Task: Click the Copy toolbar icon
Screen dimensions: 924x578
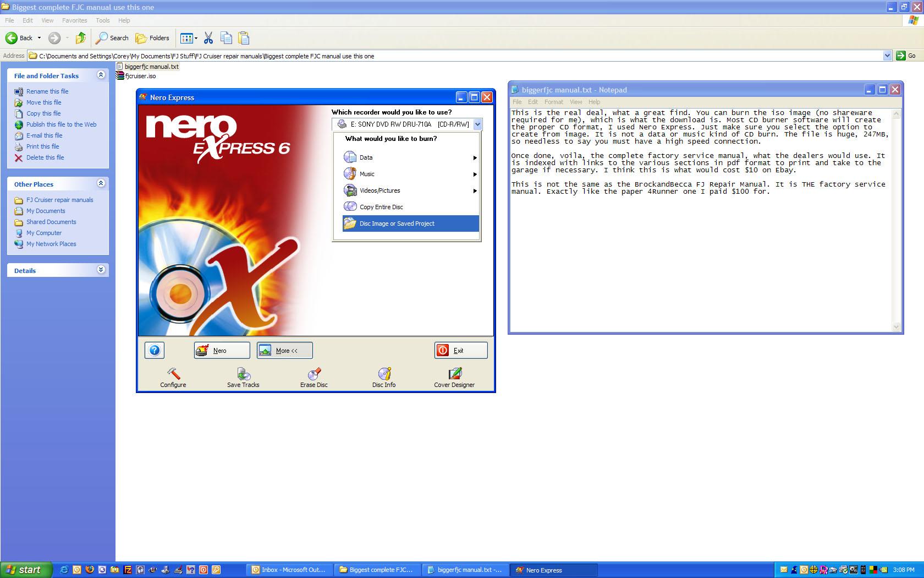Action: [226, 38]
